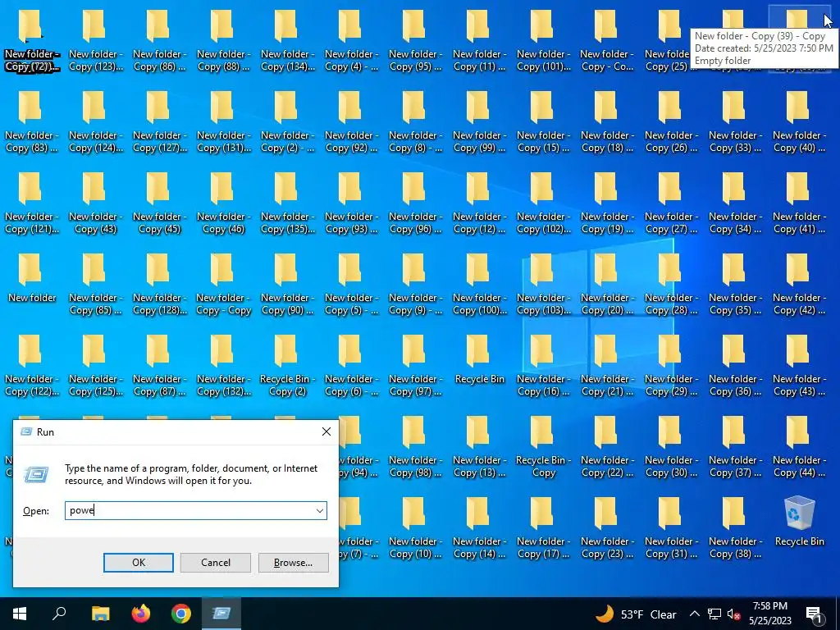Select New folder - Copy (44) folder

[799, 447]
